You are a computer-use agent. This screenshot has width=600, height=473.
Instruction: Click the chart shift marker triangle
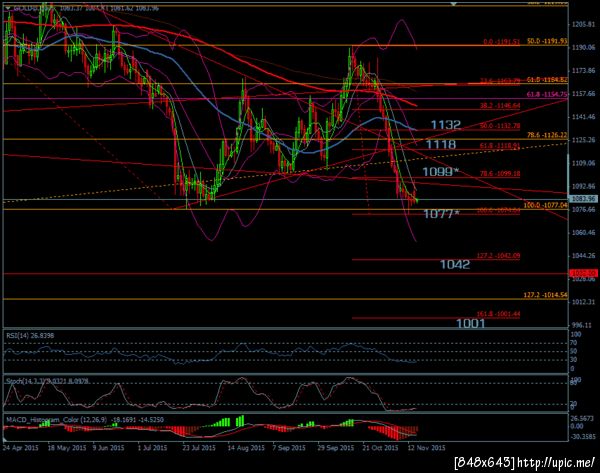[454, 4]
